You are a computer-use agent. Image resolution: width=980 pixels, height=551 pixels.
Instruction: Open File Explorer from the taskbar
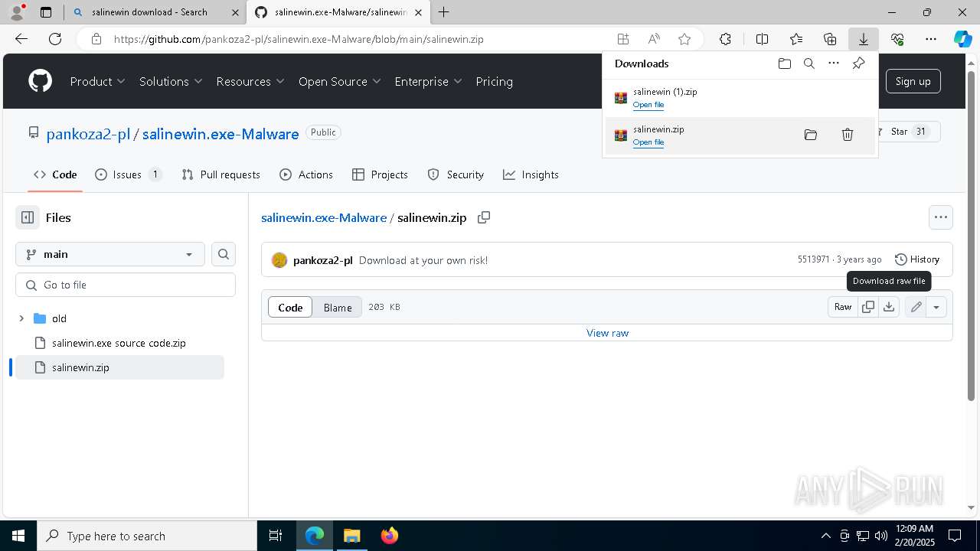coord(351,536)
